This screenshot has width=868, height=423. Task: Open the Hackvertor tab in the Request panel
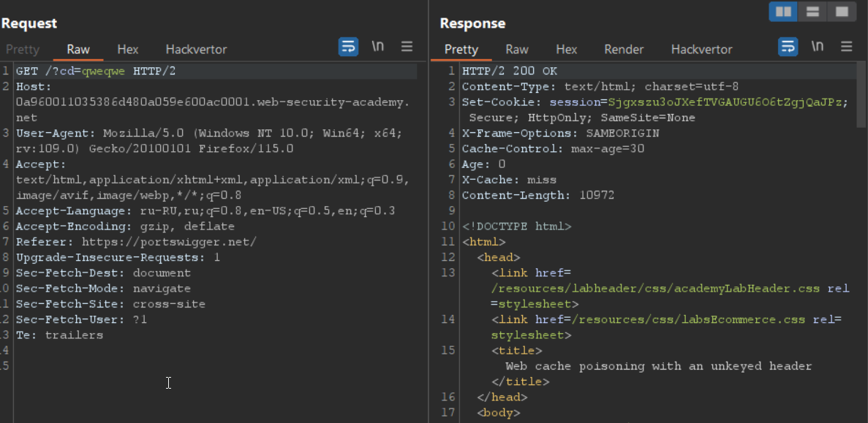tap(196, 50)
